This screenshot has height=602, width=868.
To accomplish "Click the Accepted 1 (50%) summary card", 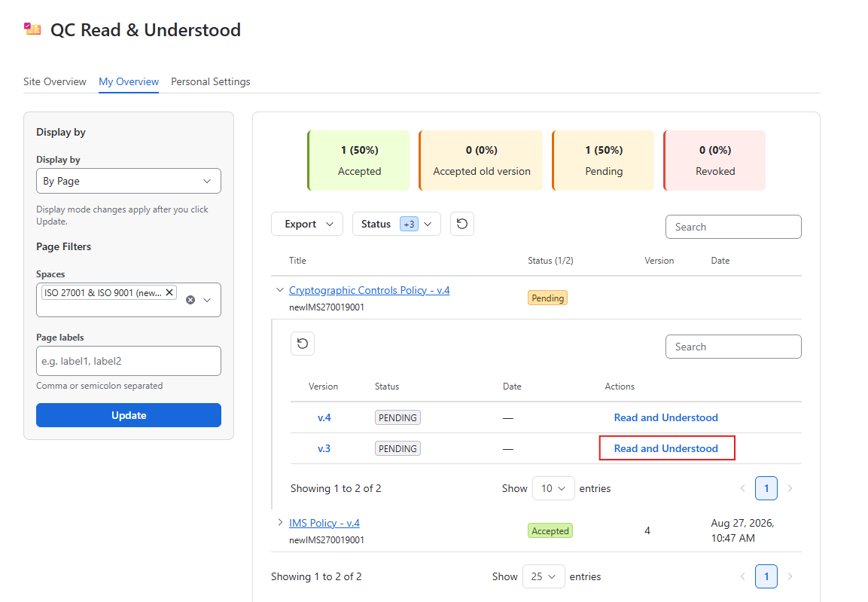I will (358, 160).
